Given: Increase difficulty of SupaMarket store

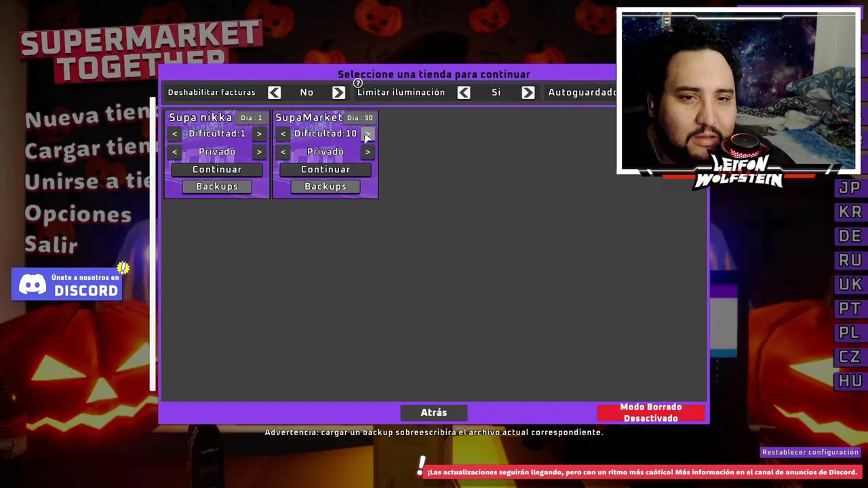Looking at the screenshot, I should coord(368,134).
